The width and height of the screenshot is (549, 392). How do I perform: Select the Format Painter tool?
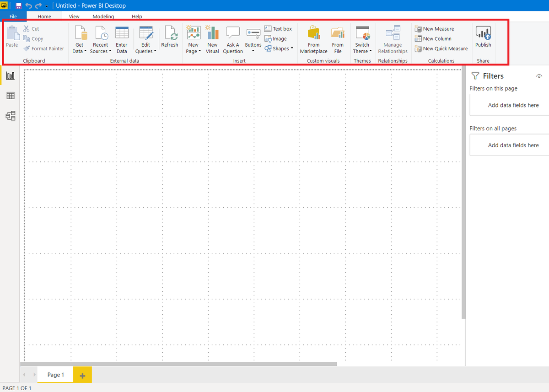44,48
